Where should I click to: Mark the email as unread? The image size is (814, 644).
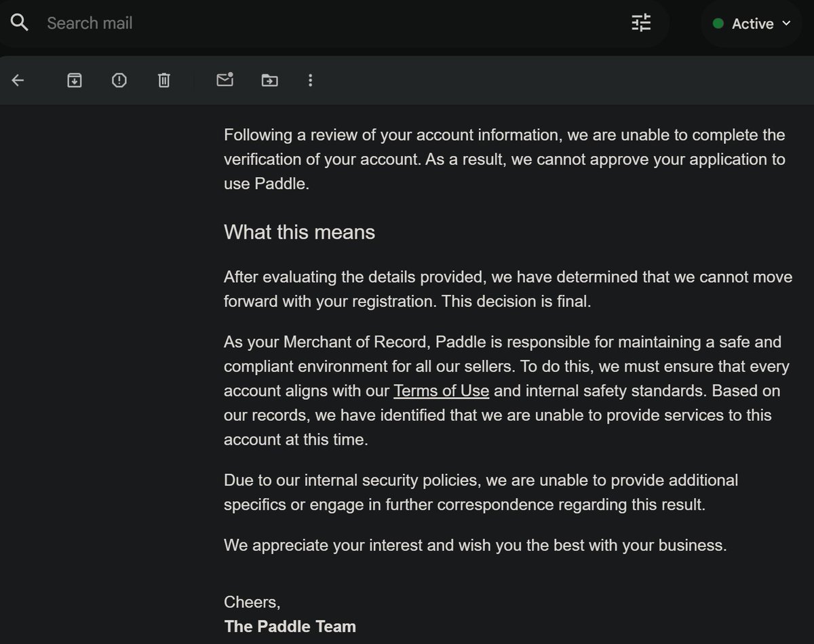[x=225, y=80]
